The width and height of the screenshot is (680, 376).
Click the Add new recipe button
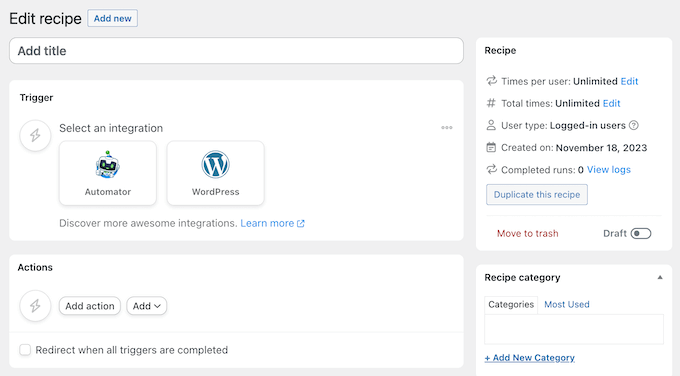click(112, 18)
